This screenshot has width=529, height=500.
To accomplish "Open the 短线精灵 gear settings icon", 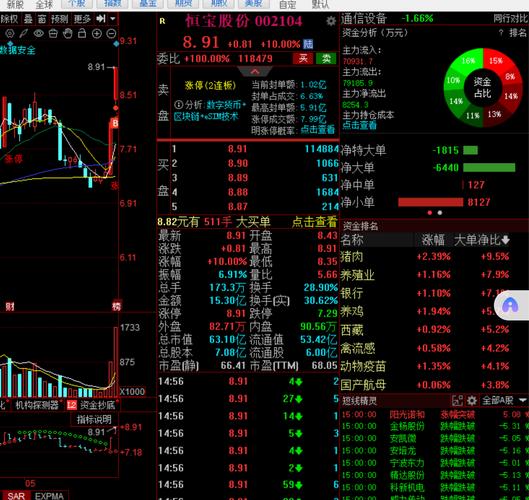I will click(472, 401).
